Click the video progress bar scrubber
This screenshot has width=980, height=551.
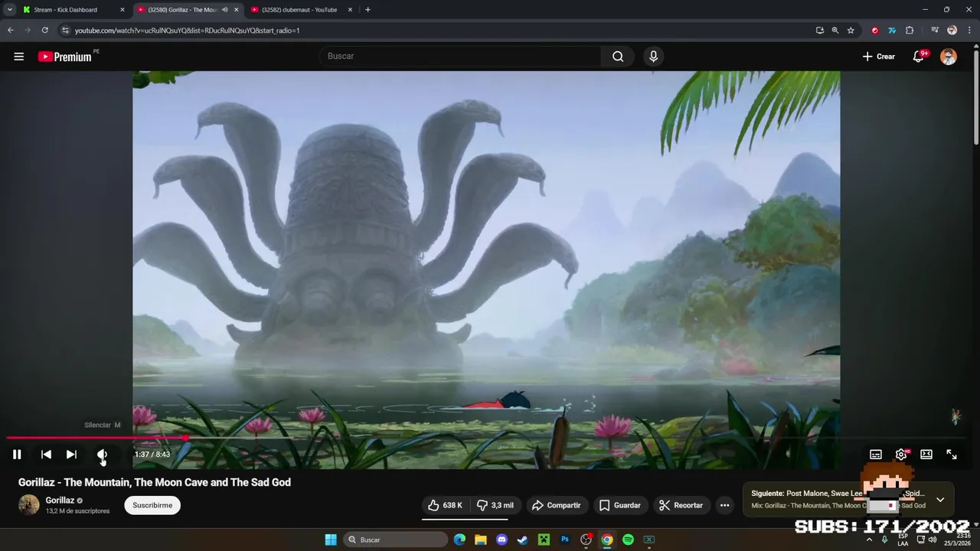tap(186, 438)
